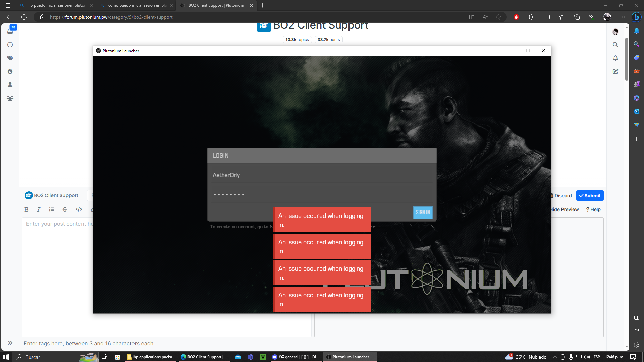This screenshot has width=644, height=362.
Task: Open forum user avatar menu
Action: (x=615, y=32)
